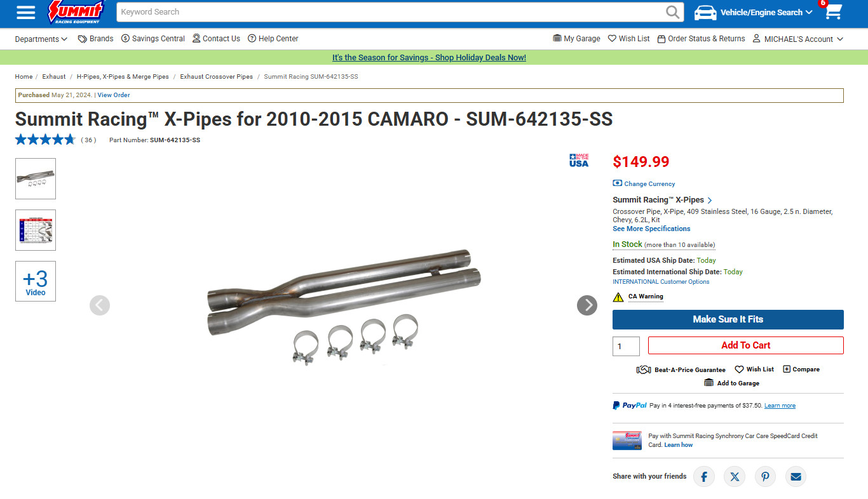This screenshot has width=868, height=499.
Task: Click the search magnifier icon
Action: point(672,12)
